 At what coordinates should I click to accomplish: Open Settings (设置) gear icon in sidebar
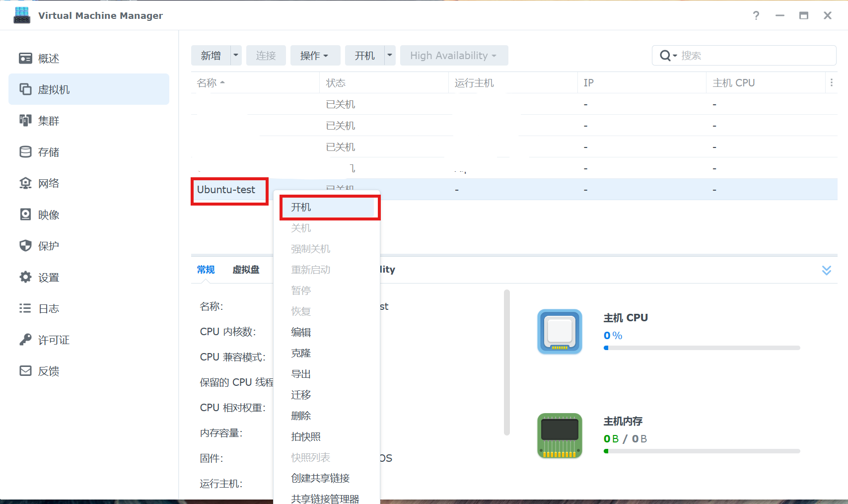coord(25,277)
